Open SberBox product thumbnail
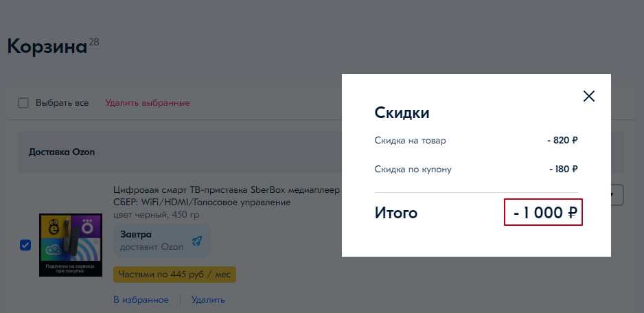This screenshot has width=644, height=313. coord(71,245)
